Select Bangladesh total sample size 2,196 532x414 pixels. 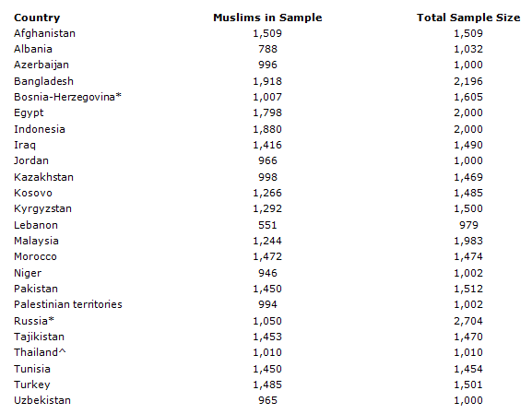(x=468, y=81)
